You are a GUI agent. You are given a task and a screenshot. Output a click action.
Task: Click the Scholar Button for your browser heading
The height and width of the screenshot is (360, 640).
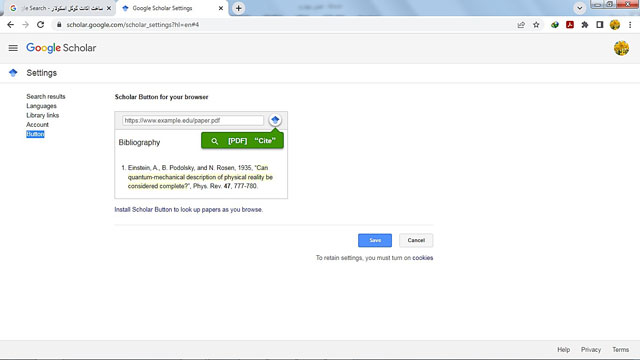(x=161, y=97)
